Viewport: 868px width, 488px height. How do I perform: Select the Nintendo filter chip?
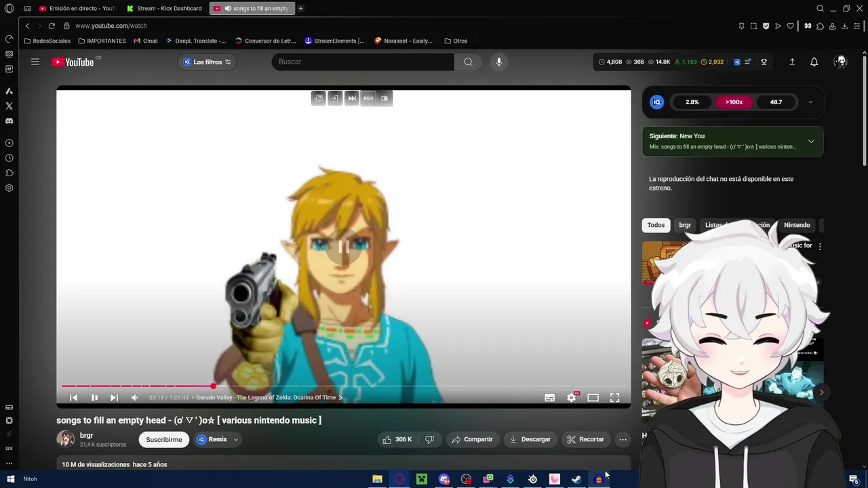pos(797,225)
